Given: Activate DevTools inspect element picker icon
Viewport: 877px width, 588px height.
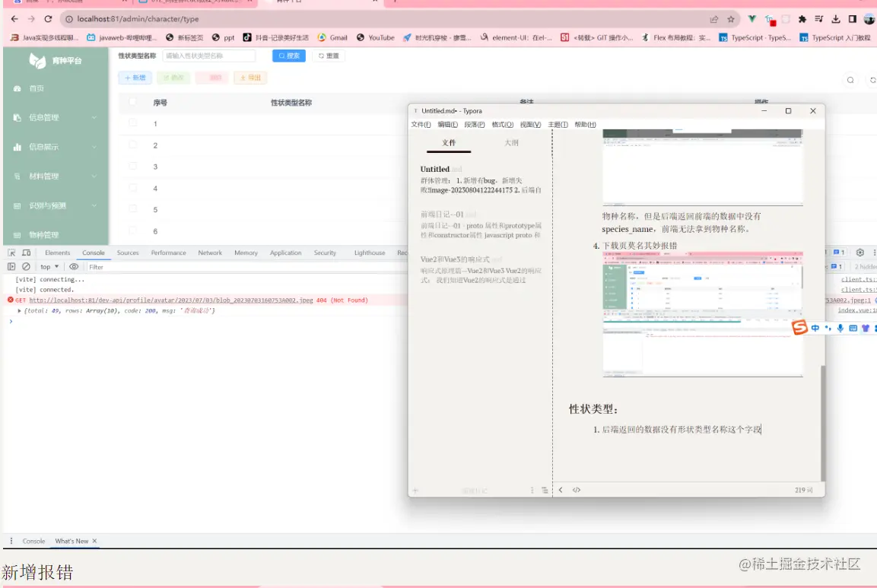Looking at the screenshot, I should point(11,253).
